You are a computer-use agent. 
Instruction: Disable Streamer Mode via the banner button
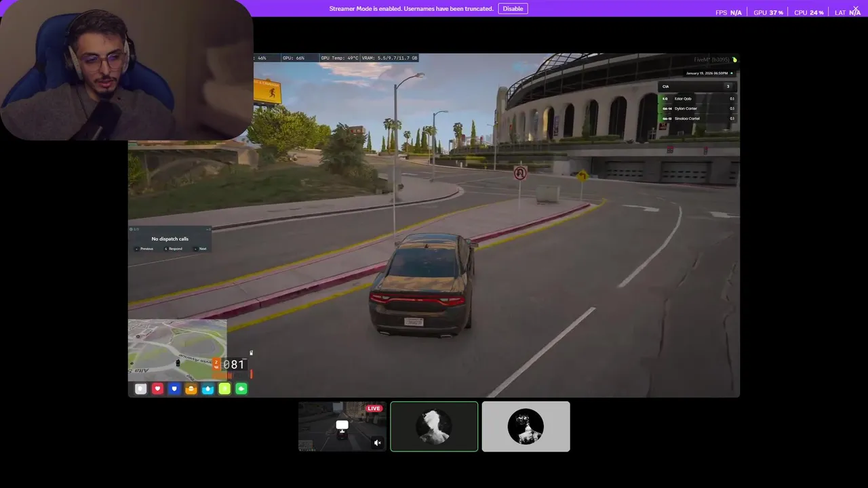coord(513,9)
